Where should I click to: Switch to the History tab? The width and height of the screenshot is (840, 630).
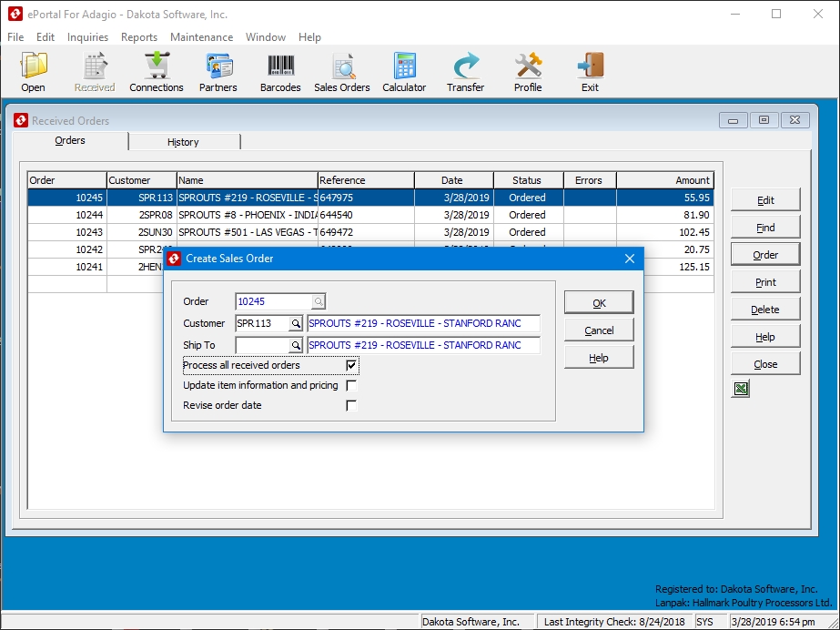(x=183, y=142)
